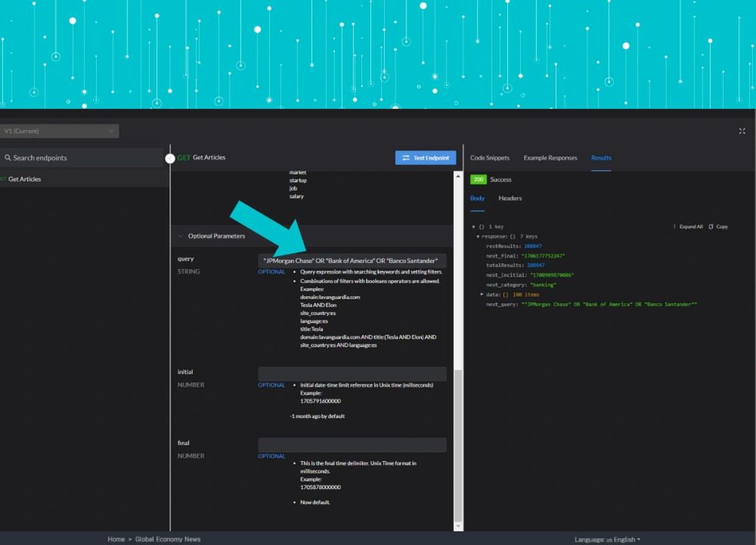Open the Language: us English selector
The image size is (756, 545).
[607, 539]
